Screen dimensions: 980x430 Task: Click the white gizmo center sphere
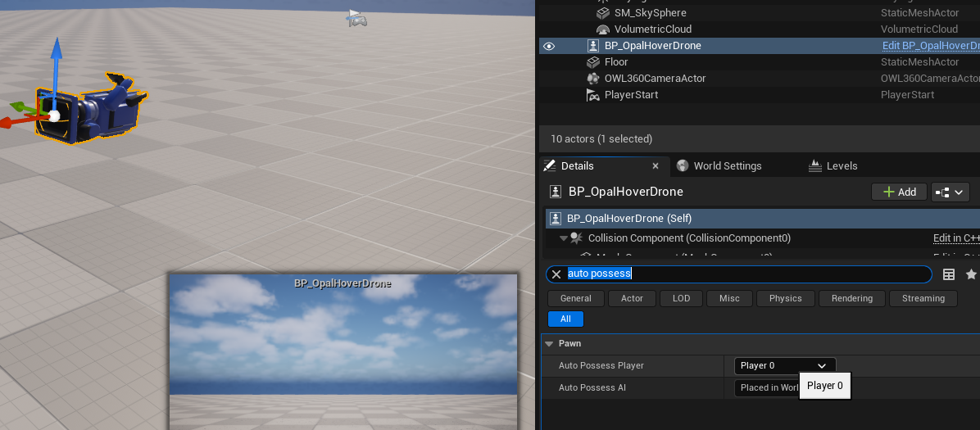point(54,115)
